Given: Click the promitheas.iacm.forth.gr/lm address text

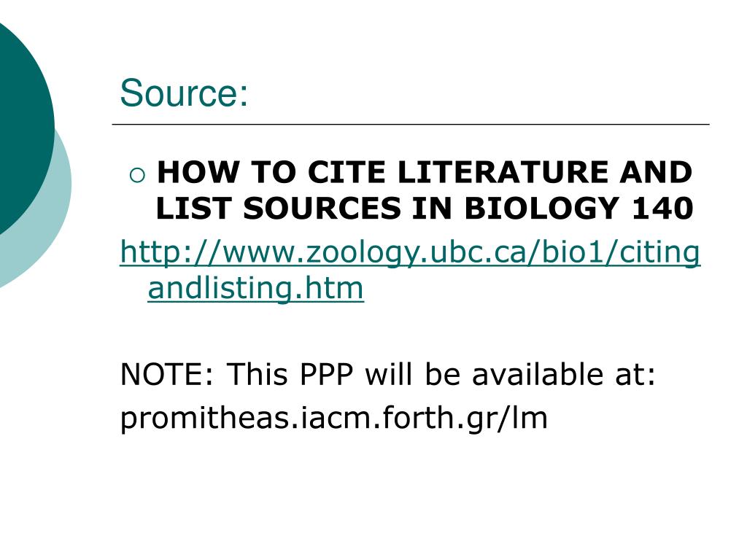Looking at the screenshot, I should coord(334,418).
